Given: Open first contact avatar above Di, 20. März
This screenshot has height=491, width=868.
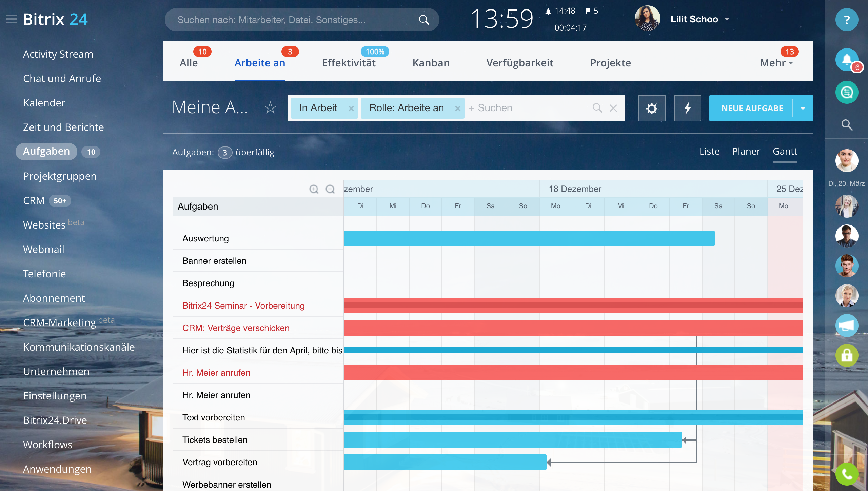Looking at the screenshot, I should (x=847, y=160).
